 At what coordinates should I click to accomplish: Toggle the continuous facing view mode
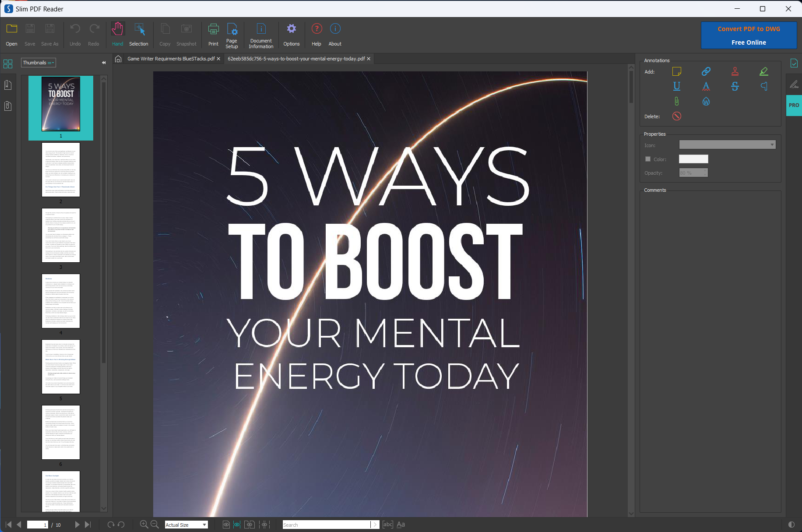(264, 525)
